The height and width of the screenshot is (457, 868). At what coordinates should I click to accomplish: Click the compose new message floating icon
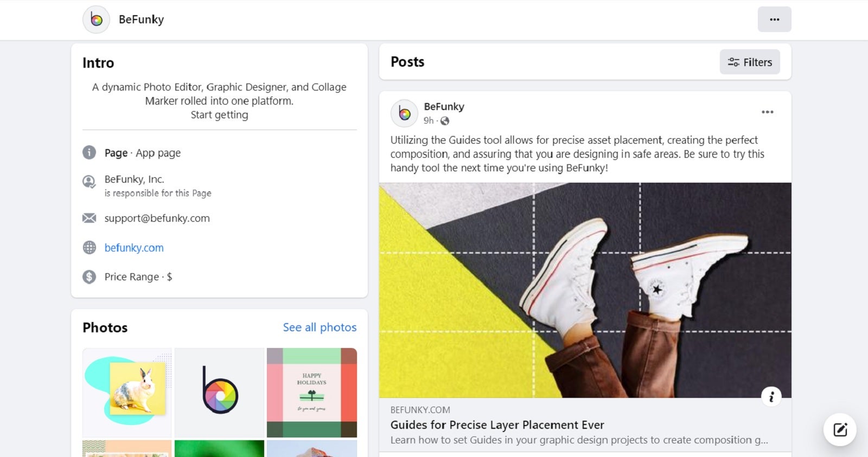[x=840, y=429]
